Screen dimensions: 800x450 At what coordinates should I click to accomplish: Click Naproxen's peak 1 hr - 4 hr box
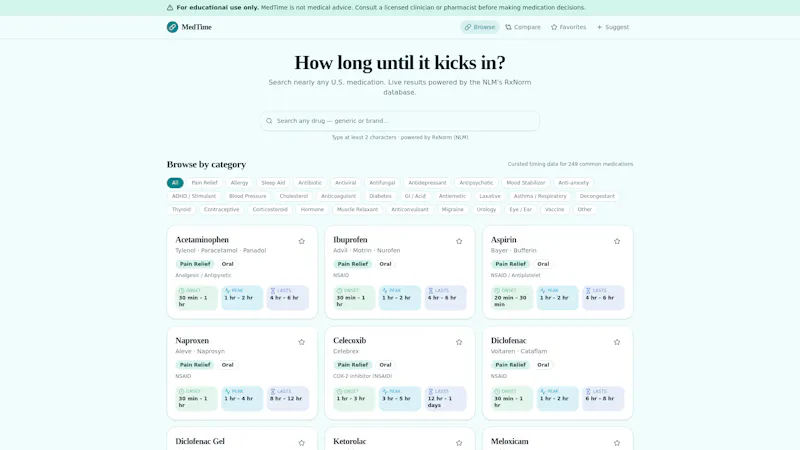click(242, 398)
